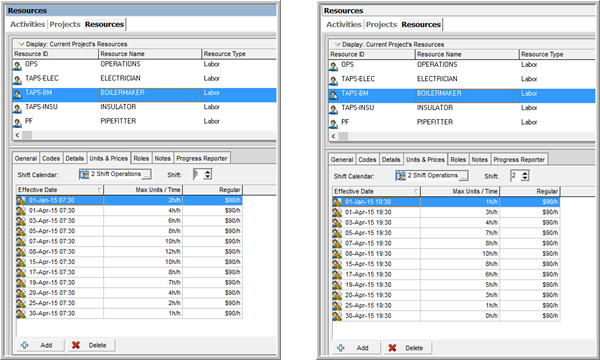
Task: Click TAPS-BM resource icon in left panel
Action: (x=17, y=94)
